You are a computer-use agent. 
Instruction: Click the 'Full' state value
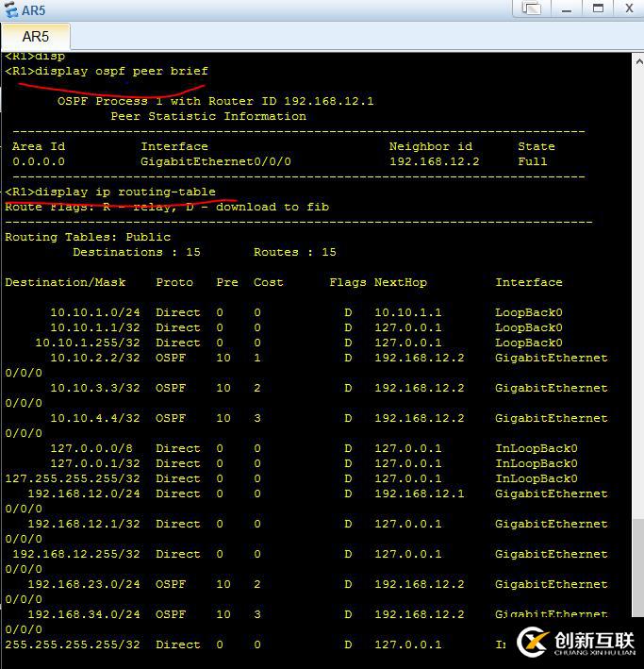(533, 161)
